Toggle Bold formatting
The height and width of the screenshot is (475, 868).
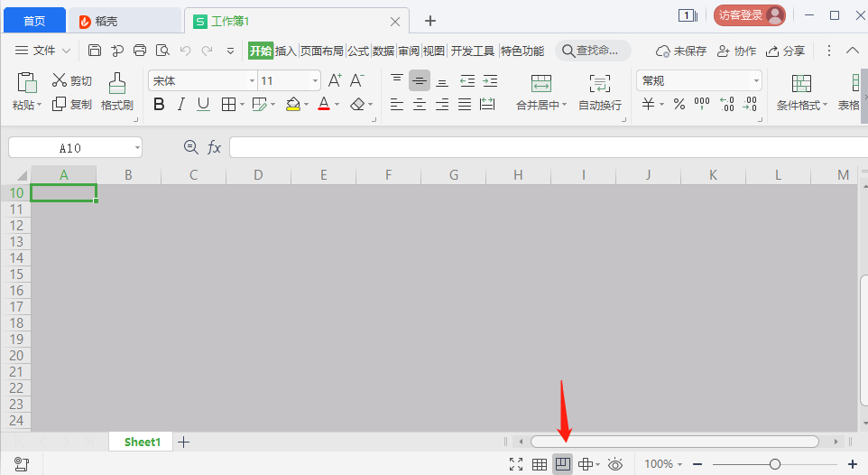click(159, 104)
